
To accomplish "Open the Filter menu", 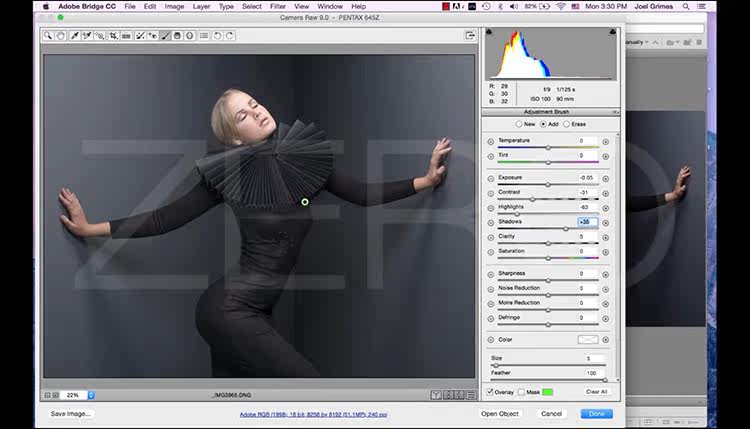I will pos(277,6).
